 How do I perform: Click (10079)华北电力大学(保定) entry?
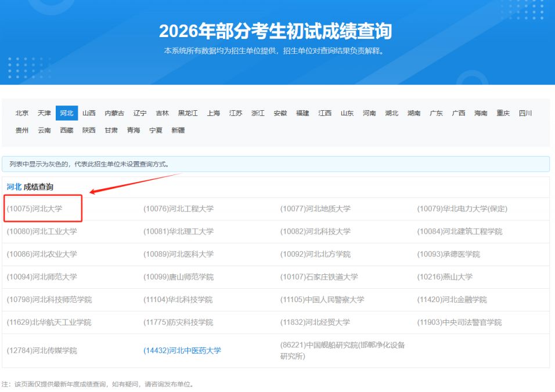[x=462, y=209]
